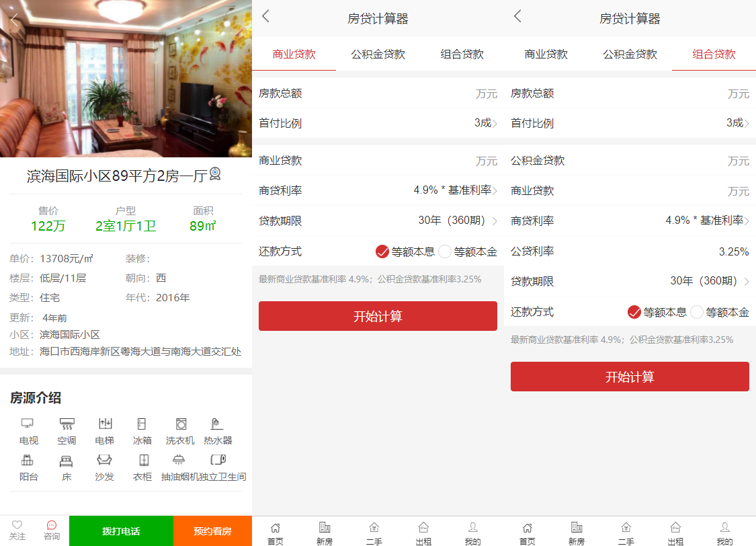Tap the 冰箱 amenity icon
The height and width of the screenshot is (546, 756).
click(x=142, y=424)
